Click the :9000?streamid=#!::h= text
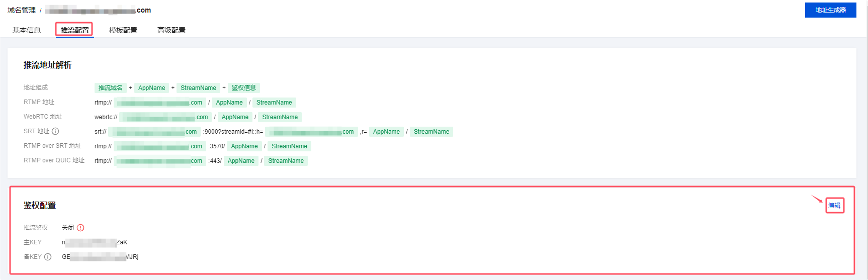The width and height of the screenshot is (868, 280). coord(233,132)
